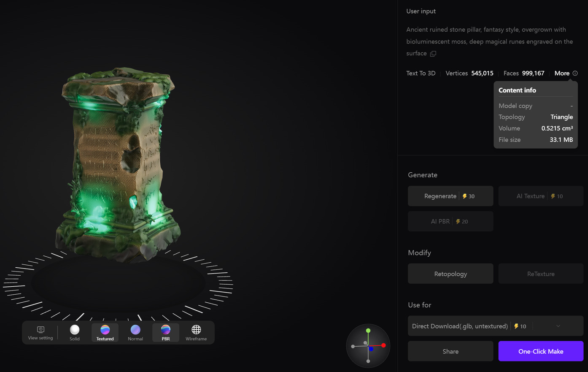Open the ReTexture option
588x372 pixels.
pos(541,273)
